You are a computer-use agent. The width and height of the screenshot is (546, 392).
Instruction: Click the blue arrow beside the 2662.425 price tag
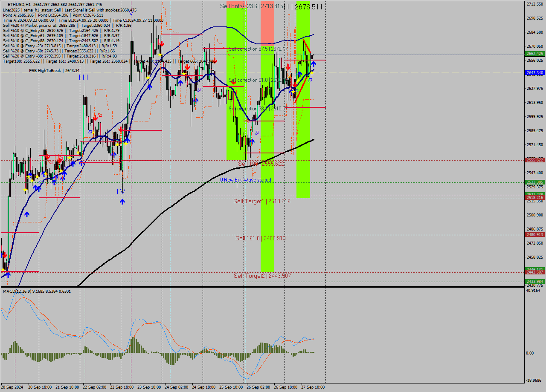click(x=313, y=64)
